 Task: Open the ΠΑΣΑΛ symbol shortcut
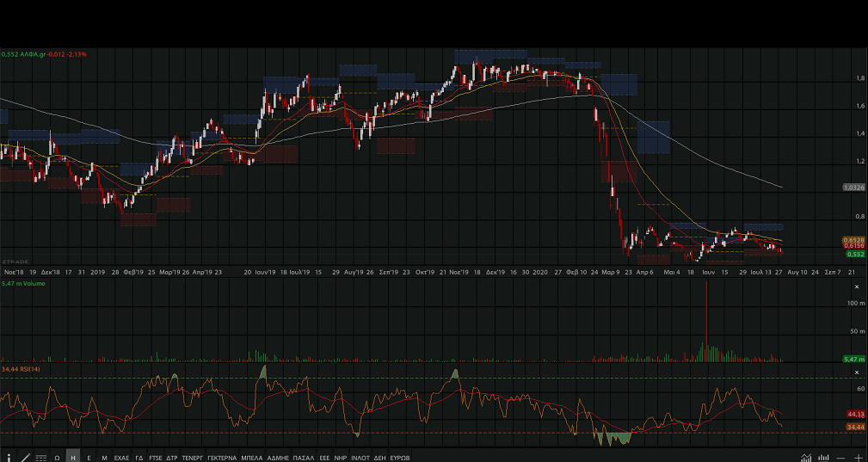click(x=304, y=458)
